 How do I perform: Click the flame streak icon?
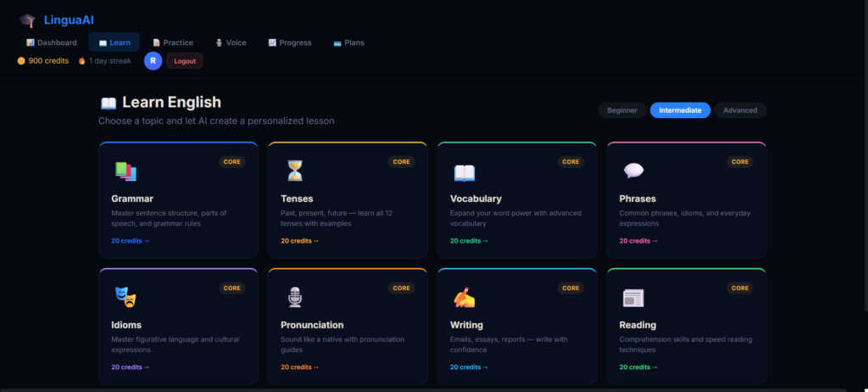(82, 61)
